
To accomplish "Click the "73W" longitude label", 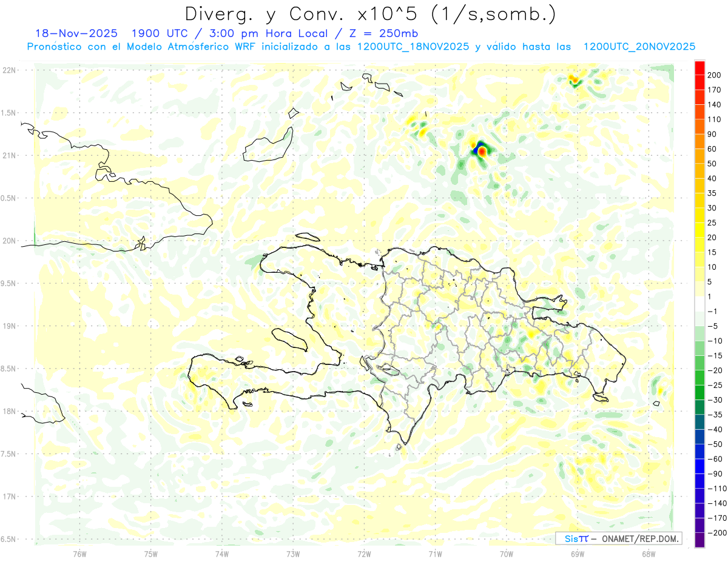I will coord(293,554).
